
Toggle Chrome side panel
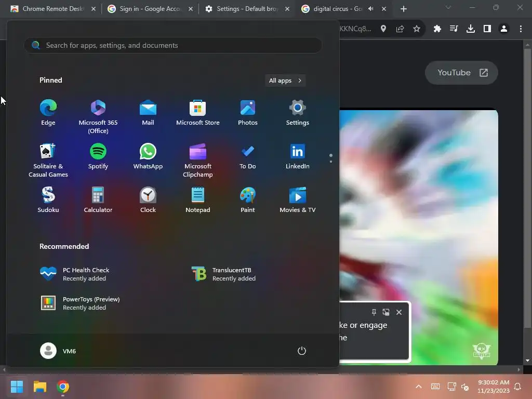(487, 29)
